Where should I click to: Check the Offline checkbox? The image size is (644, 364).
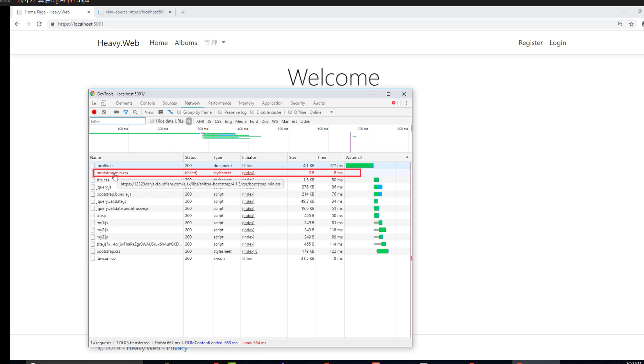pos(290,112)
